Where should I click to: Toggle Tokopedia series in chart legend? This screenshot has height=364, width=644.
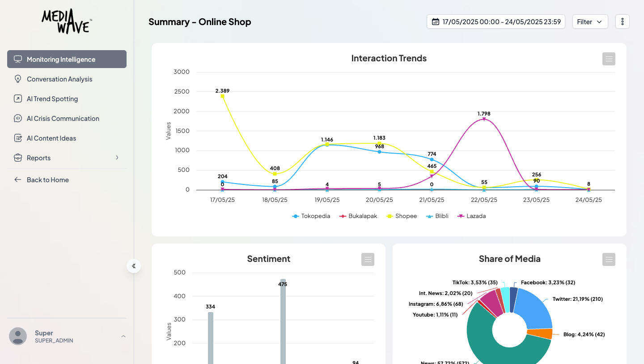pyautogui.click(x=311, y=216)
